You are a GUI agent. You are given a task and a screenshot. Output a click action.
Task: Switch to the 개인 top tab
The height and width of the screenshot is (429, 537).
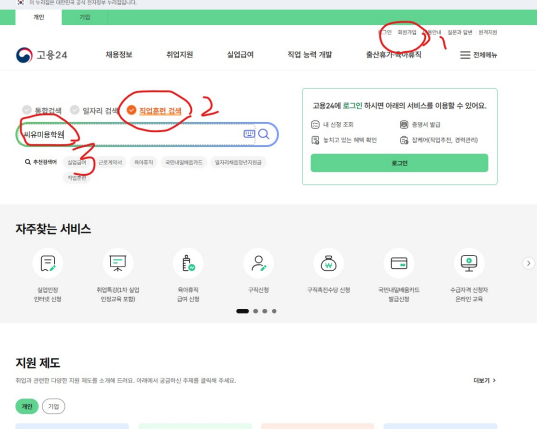pyautogui.click(x=39, y=17)
